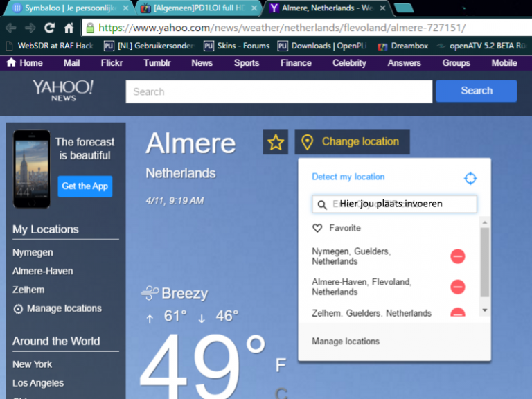Screen dimensions: 532x399
Task: Open Tumblr in Yahoo navigation bar
Action: (x=157, y=63)
